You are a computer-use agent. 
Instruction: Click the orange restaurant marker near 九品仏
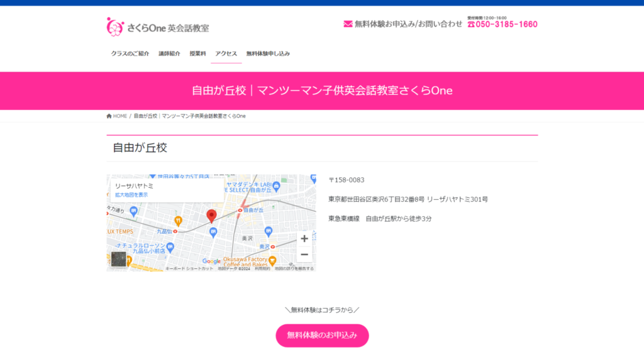pyautogui.click(x=178, y=221)
